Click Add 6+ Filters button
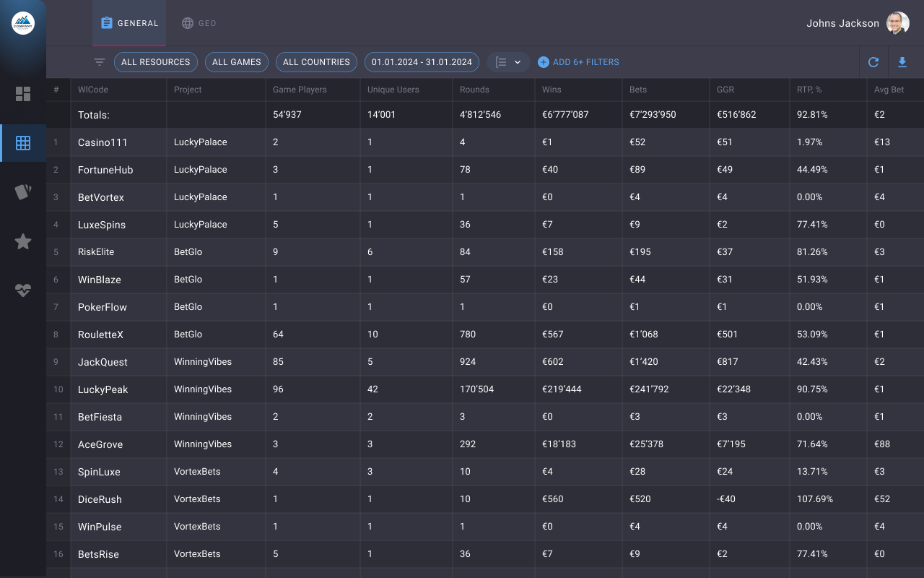 [578, 62]
